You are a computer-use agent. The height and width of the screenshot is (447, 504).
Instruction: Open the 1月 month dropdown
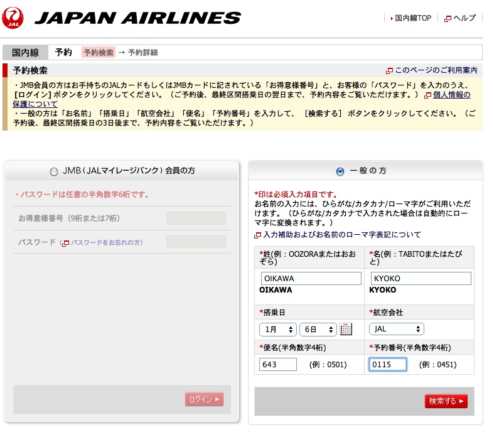click(x=277, y=330)
